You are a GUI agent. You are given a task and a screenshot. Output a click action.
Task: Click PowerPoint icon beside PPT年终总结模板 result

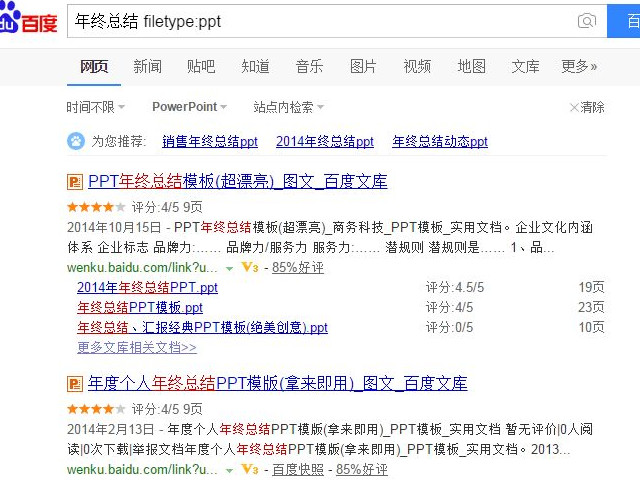click(75, 182)
